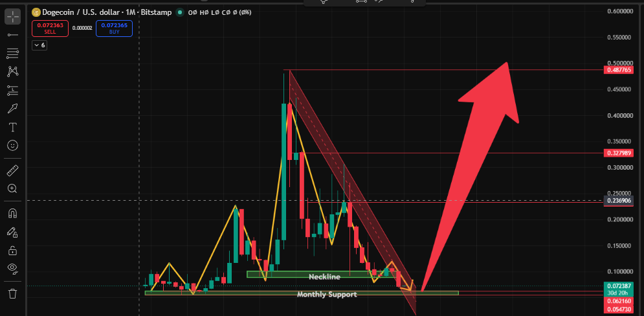This screenshot has height=316, width=644.
Task: Select the 0.054730 price label
Action: (619, 309)
